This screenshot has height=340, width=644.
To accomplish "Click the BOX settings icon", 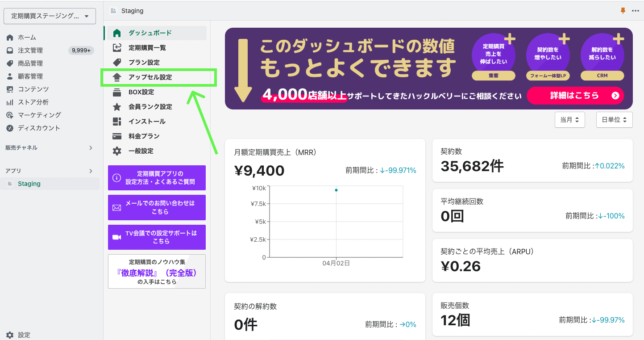I will coord(117,92).
